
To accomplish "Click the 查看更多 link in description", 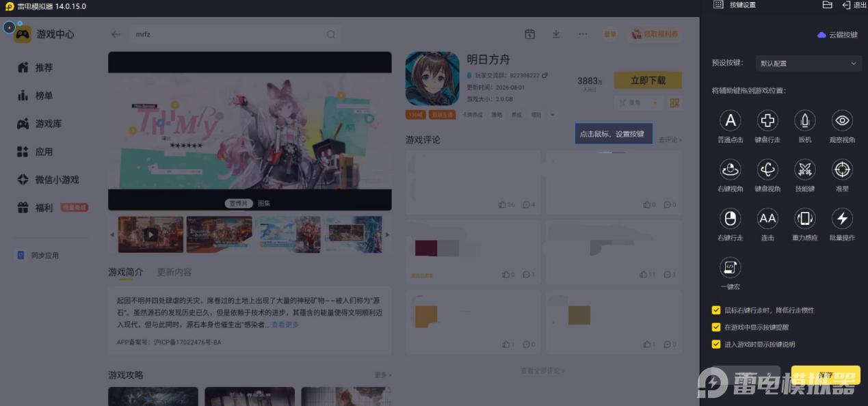I will [285, 325].
